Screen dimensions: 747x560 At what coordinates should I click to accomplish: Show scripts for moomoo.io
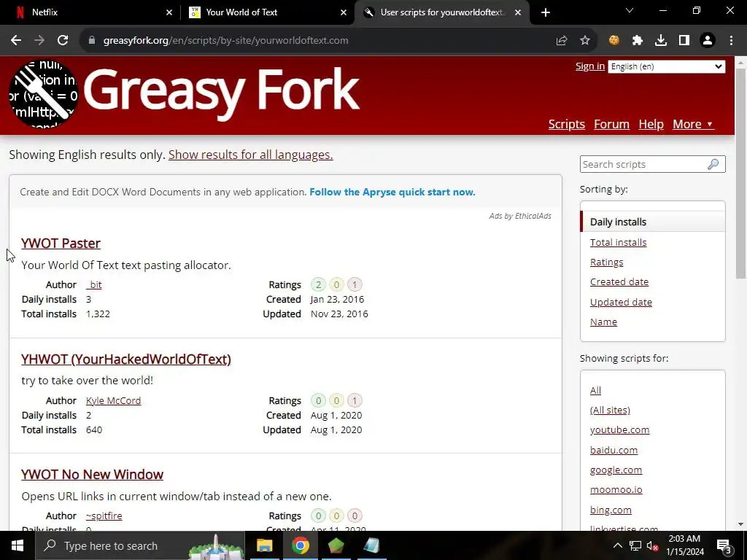(616, 489)
